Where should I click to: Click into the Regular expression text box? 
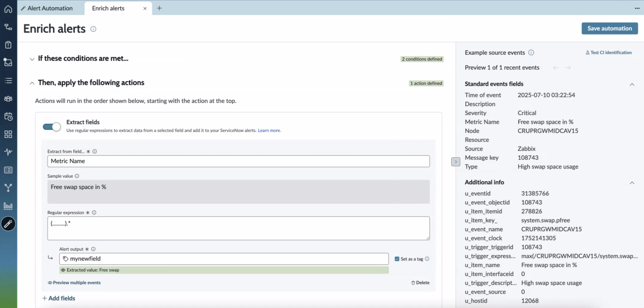click(x=238, y=228)
